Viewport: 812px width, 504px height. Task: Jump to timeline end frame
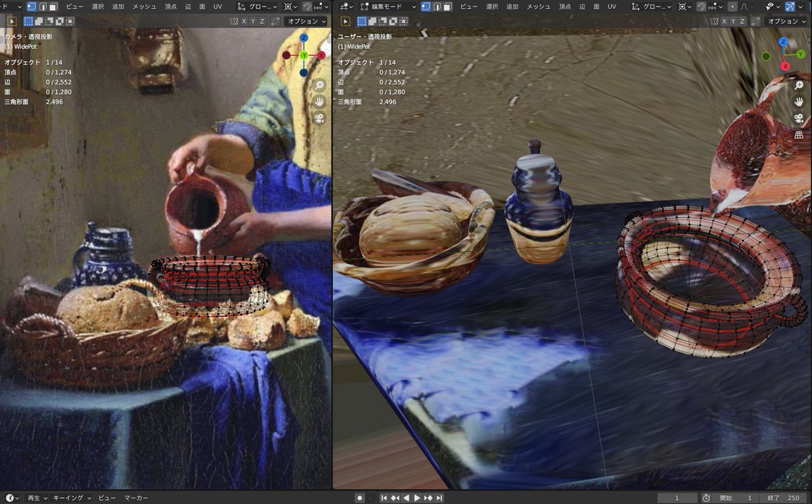[439, 498]
